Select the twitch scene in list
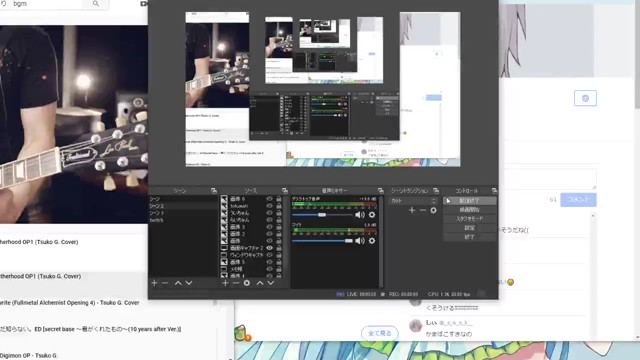 (183, 220)
